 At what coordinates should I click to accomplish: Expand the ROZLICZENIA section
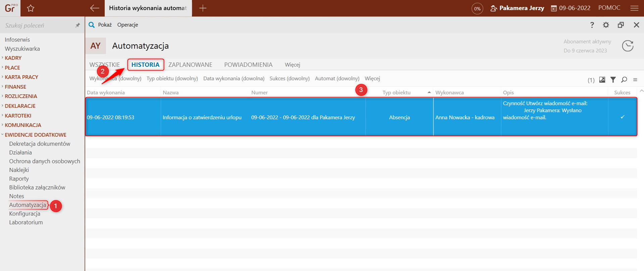coord(21,96)
